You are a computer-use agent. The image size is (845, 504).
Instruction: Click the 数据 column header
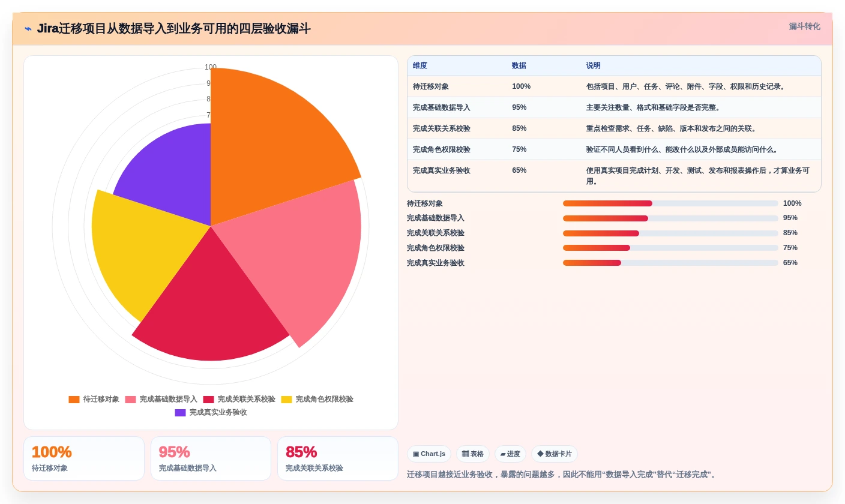519,66
